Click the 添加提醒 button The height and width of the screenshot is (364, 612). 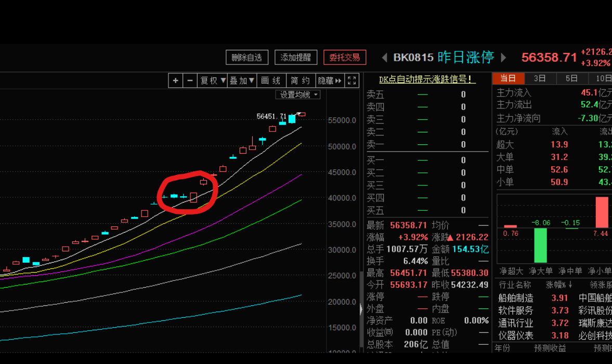pyautogui.click(x=296, y=57)
